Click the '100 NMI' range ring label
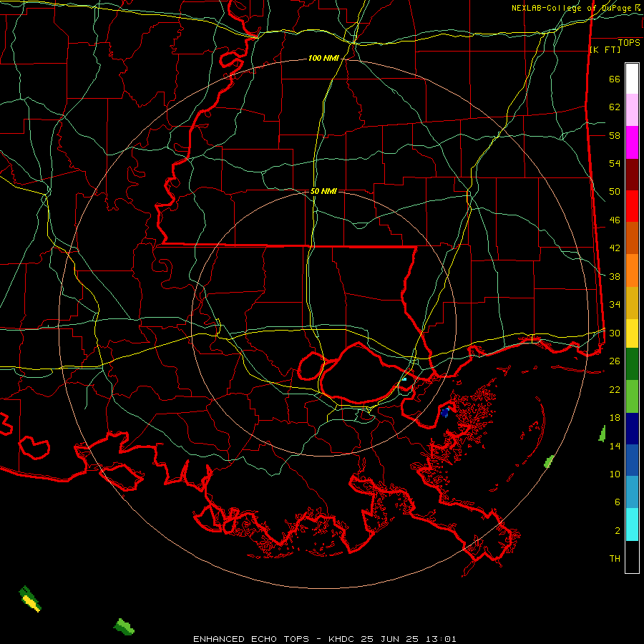 coord(323,59)
